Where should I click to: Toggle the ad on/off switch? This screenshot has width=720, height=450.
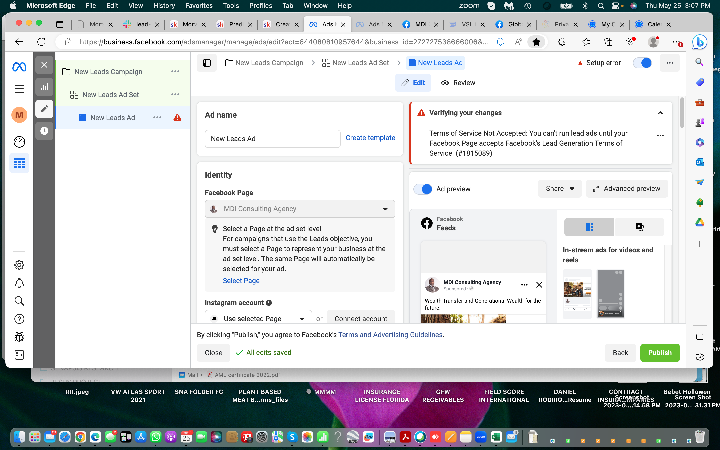[x=642, y=63]
